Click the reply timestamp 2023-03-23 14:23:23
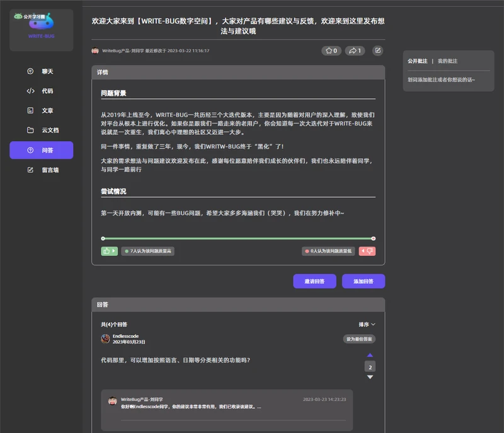Screen dimensions: 504x433 coord(324,399)
